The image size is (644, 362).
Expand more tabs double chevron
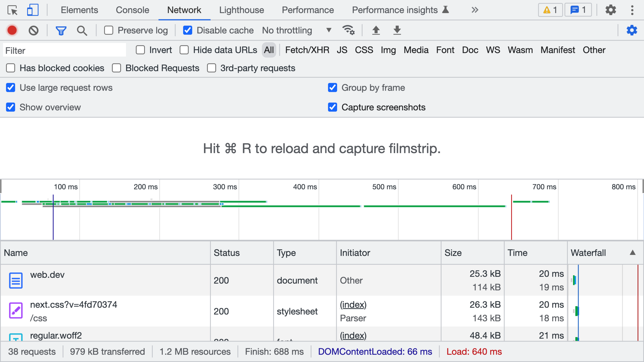coord(475,10)
